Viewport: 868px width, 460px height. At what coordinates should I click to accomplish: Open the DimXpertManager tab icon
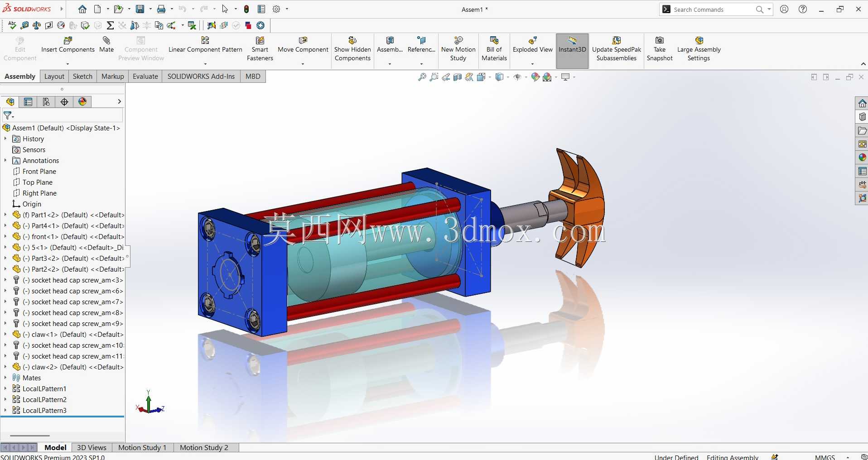(x=64, y=102)
